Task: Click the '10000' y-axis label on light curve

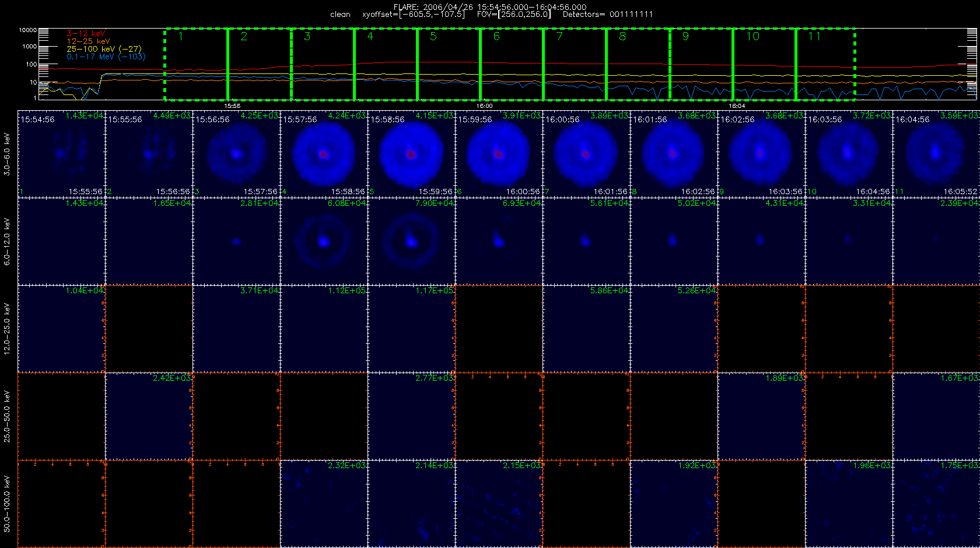Action: (x=27, y=30)
